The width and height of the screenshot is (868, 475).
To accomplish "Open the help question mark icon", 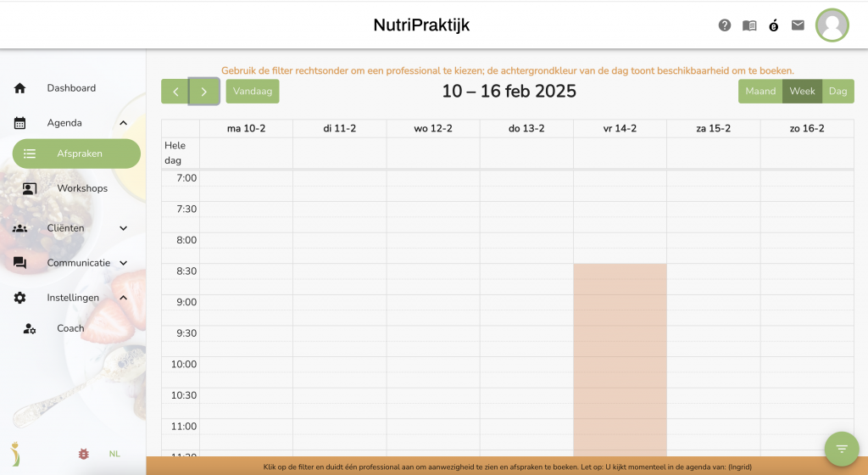I will pyautogui.click(x=725, y=25).
